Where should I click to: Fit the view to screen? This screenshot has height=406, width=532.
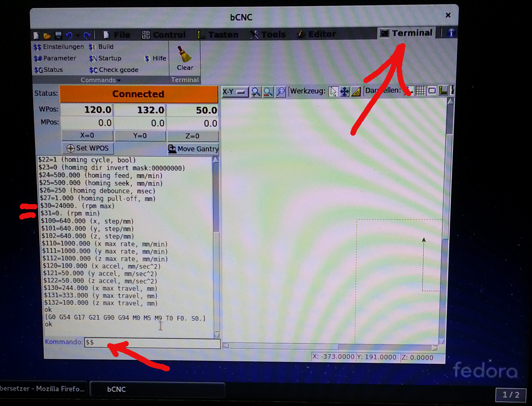280,92
